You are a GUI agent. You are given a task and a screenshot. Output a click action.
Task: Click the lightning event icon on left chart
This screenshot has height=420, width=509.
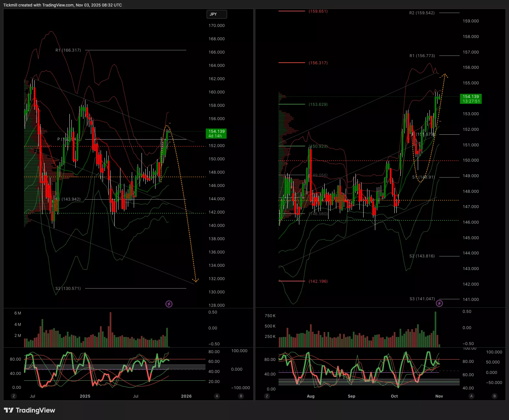tap(169, 304)
